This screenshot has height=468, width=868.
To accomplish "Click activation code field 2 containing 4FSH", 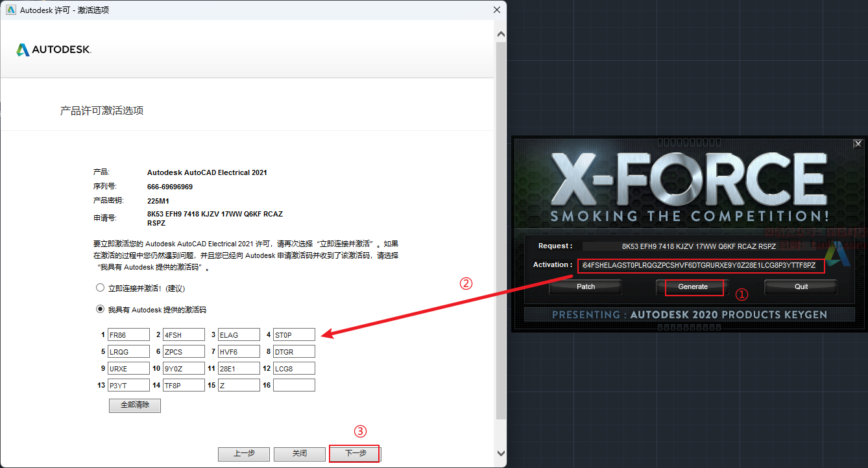I will pyautogui.click(x=184, y=335).
